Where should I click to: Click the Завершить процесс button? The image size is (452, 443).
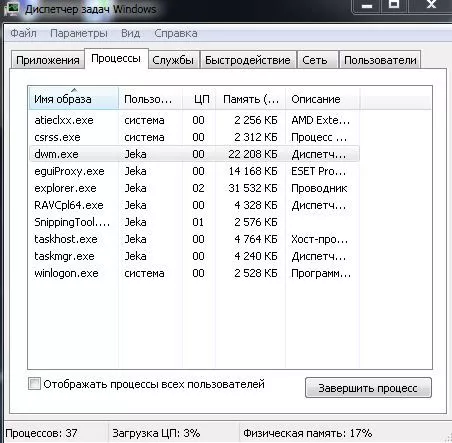[x=368, y=388]
